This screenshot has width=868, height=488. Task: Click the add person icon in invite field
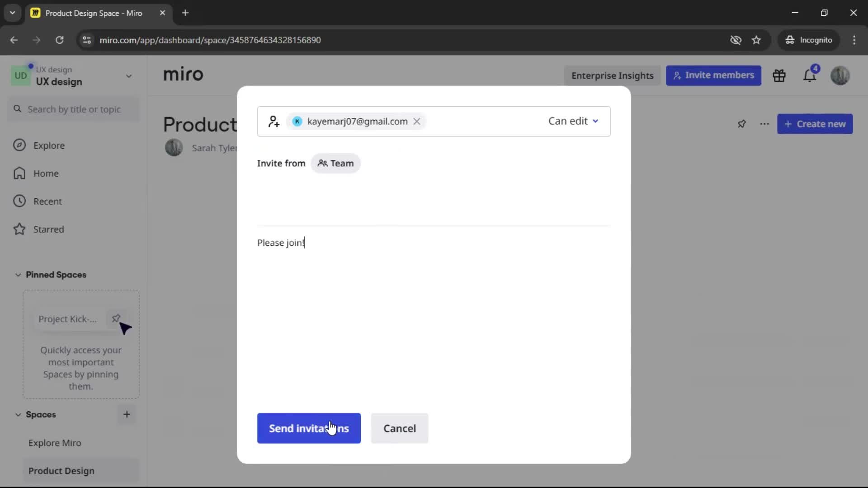tap(274, 121)
